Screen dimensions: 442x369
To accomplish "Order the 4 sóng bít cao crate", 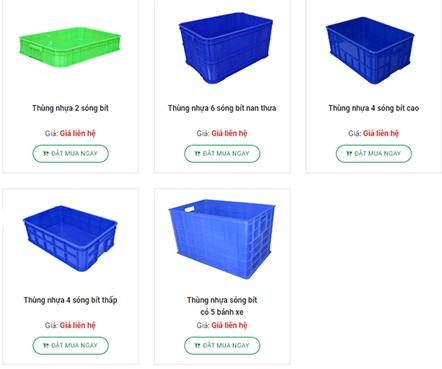I will click(374, 154).
